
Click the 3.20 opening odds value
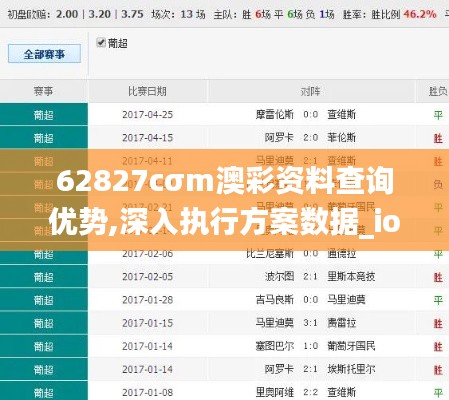(x=99, y=14)
